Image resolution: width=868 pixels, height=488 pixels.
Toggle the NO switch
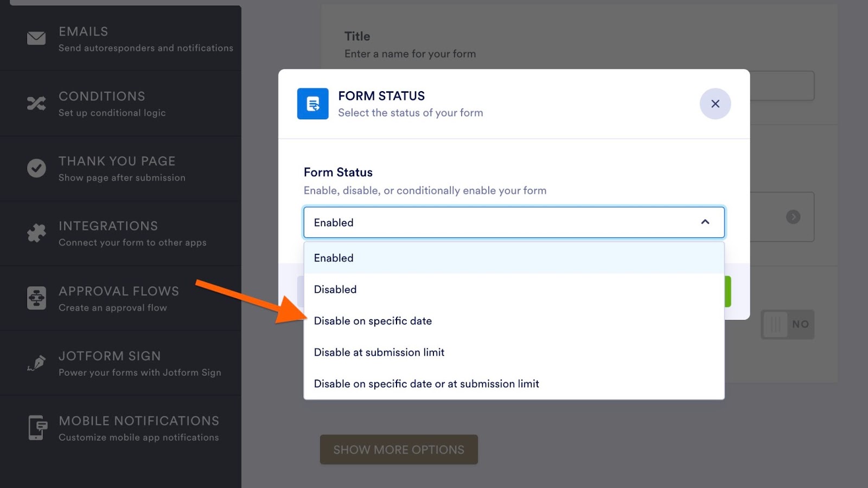coord(787,324)
